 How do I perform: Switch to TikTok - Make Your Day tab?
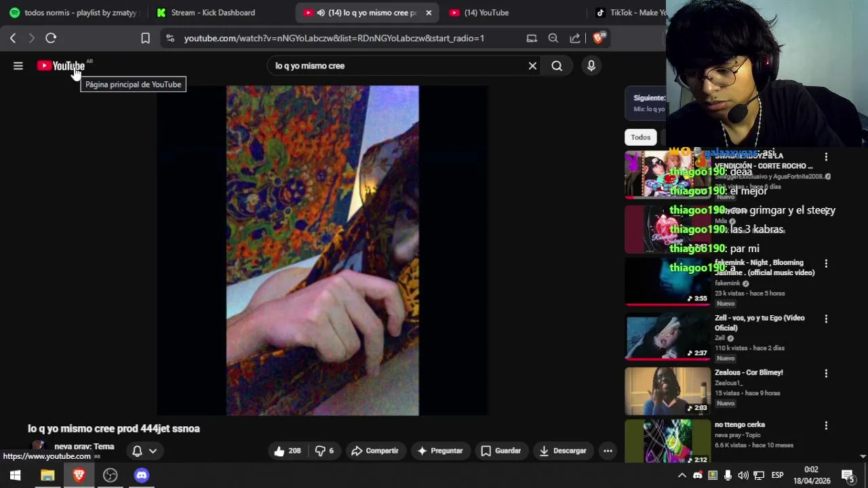point(629,12)
